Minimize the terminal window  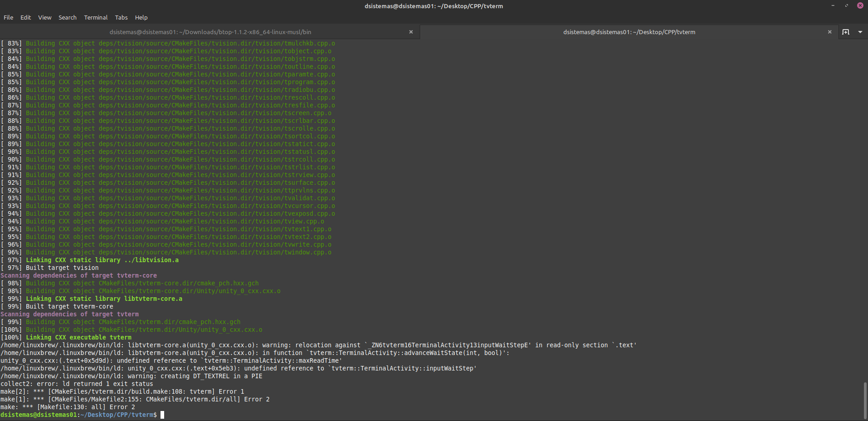coord(833,5)
